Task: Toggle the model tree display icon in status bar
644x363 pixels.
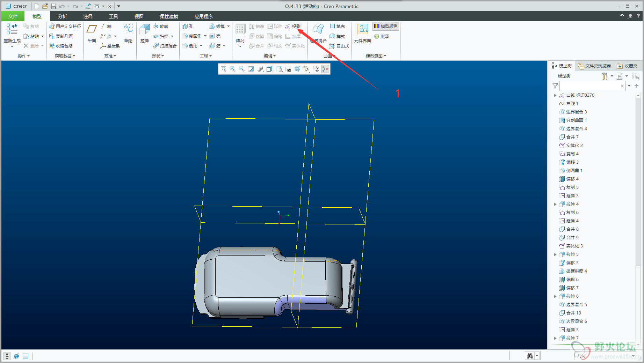Action: click(x=8, y=356)
